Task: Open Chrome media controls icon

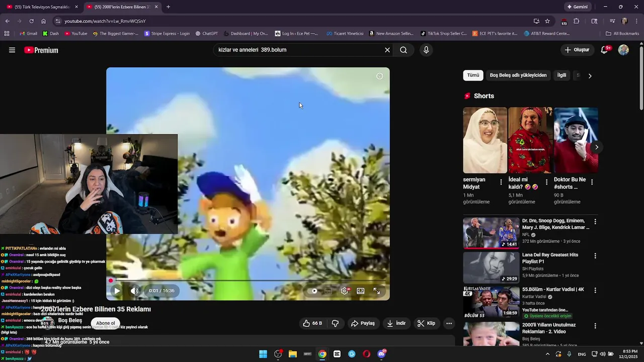Action: click(612, 21)
